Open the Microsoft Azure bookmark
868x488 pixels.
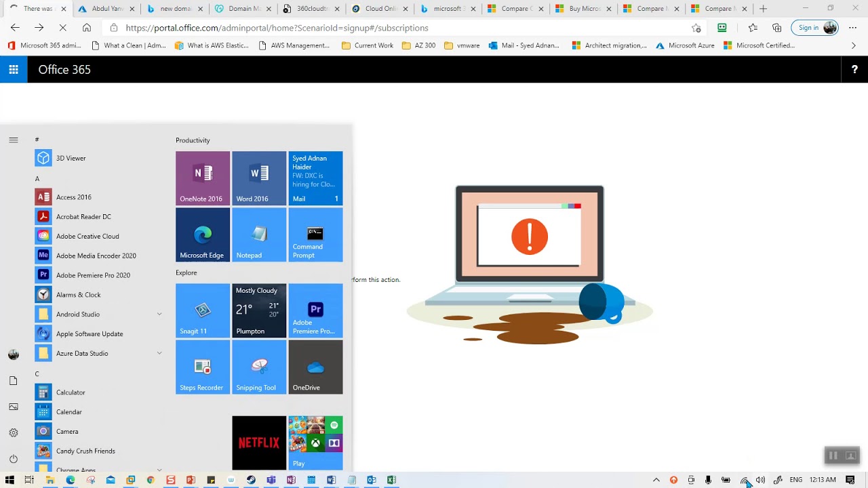click(685, 45)
